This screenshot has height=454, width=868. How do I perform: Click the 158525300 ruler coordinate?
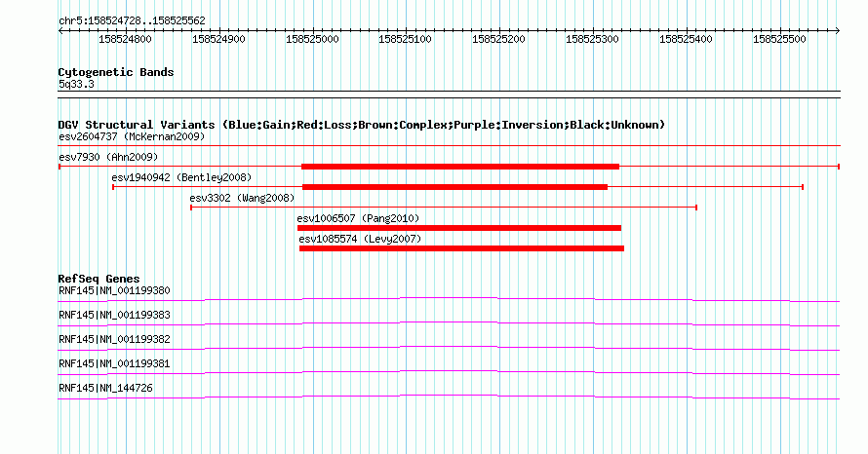[592, 39]
